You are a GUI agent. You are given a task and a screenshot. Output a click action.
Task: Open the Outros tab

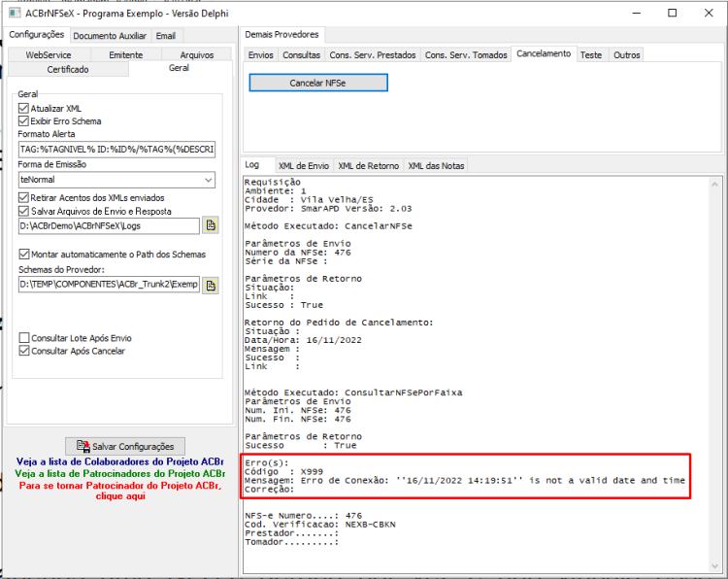coord(626,54)
